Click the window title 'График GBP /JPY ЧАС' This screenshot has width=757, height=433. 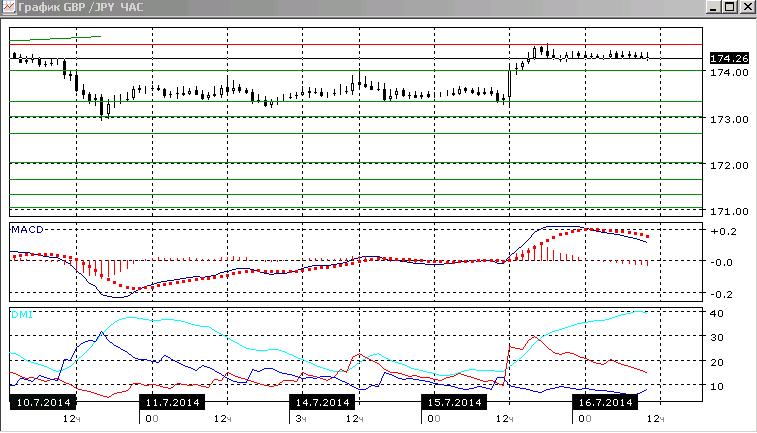(81, 8)
